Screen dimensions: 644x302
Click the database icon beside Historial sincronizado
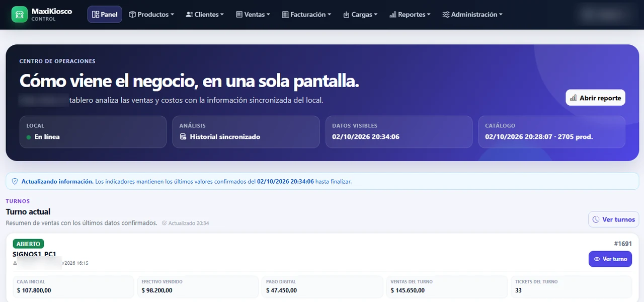183,137
